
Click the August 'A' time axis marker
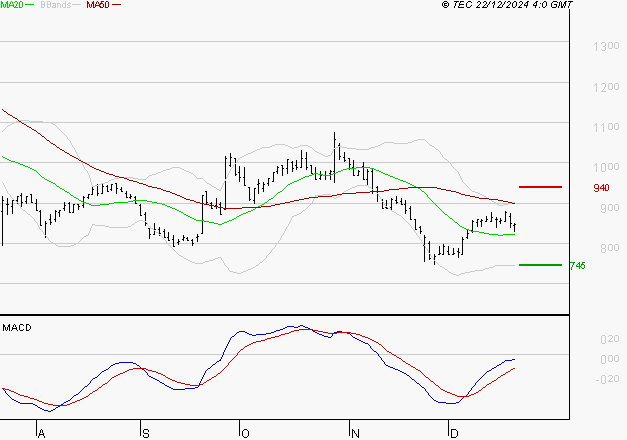pyautogui.click(x=41, y=434)
